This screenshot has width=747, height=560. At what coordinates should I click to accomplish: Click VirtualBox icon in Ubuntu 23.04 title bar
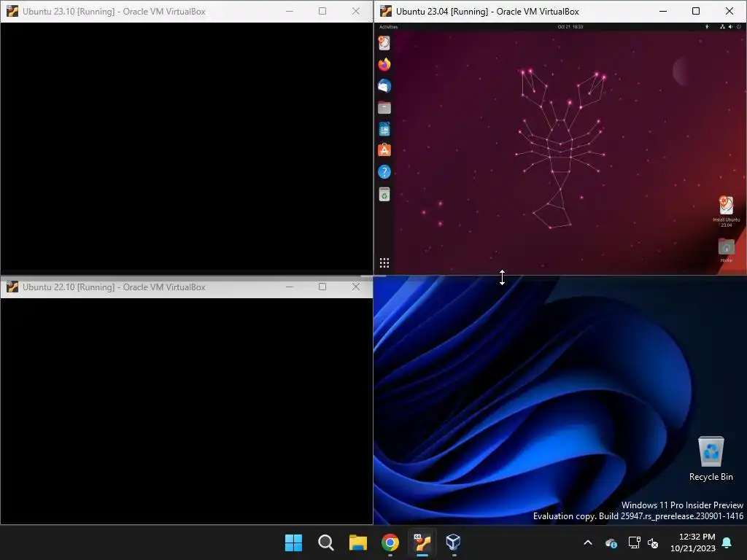click(x=386, y=12)
